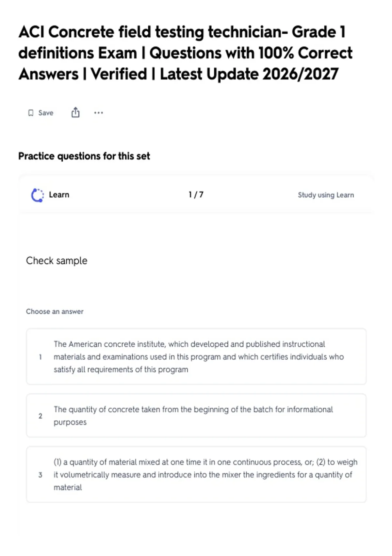Click the 1 / 7 progress counter
The image size is (392, 556).
pos(196,195)
